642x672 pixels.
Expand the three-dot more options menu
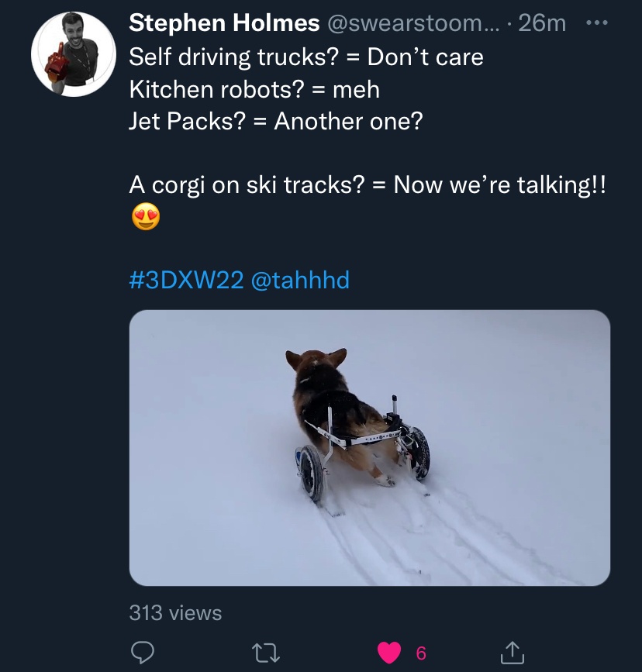click(x=595, y=23)
